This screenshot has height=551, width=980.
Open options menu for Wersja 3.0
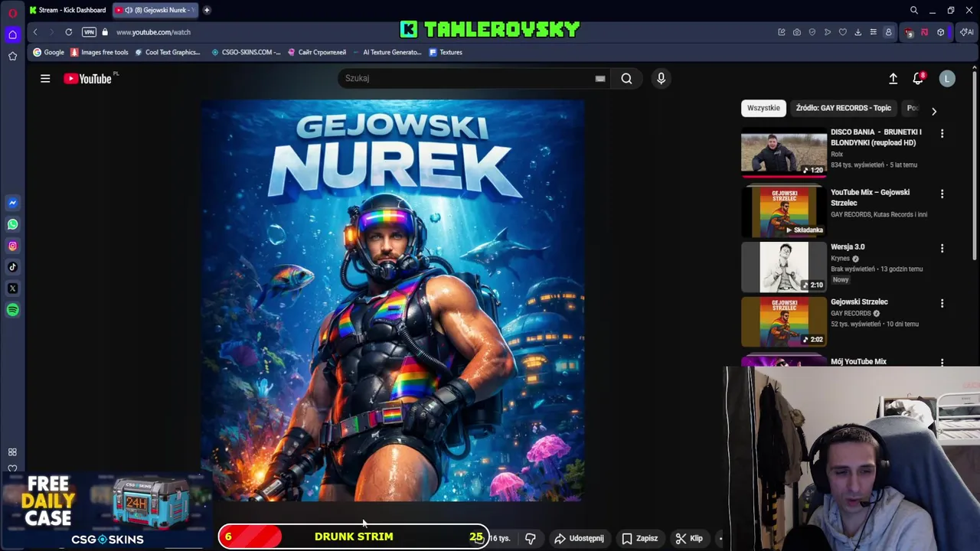(x=942, y=249)
